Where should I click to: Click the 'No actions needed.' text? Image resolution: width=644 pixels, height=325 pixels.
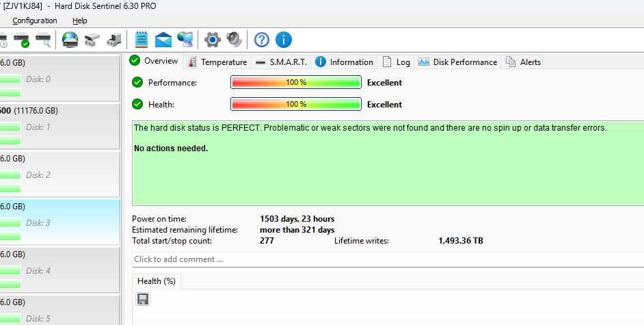[171, 148]
